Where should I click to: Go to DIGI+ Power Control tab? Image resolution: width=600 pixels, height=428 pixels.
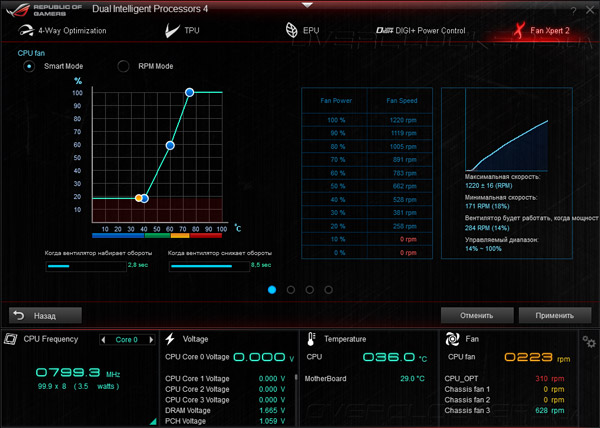[x=421, y=31]
